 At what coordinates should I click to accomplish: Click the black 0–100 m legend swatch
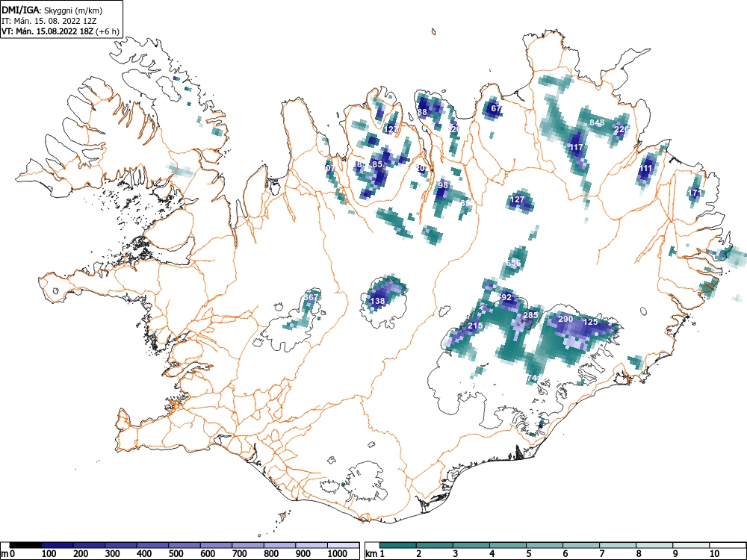click(25, 545)
